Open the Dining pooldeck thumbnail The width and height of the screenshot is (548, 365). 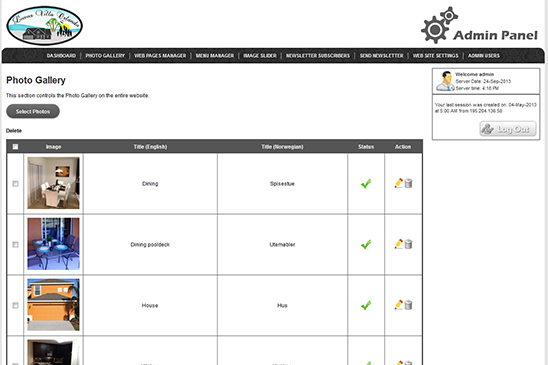pyautogui.click(x=53, y=244)
